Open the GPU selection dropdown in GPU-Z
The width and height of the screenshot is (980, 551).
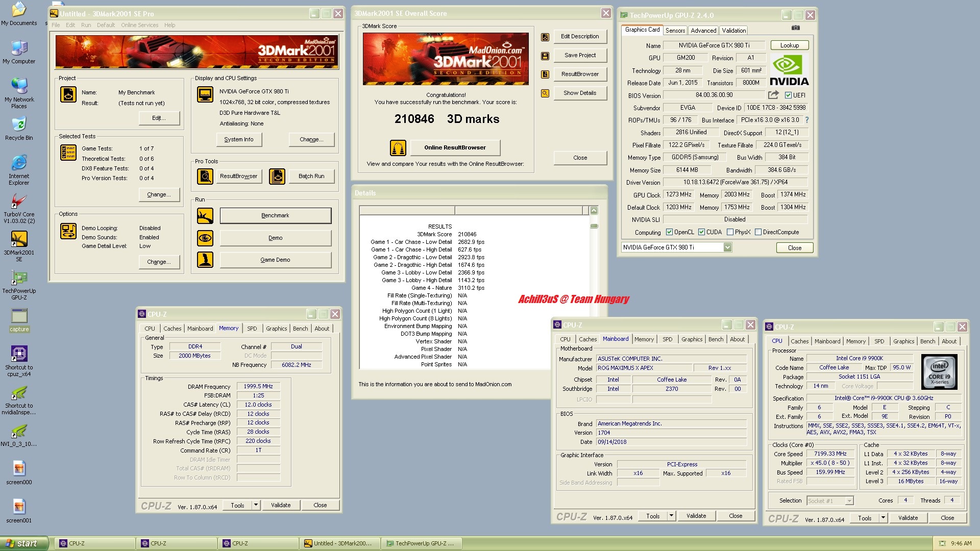tap(727, 247)
